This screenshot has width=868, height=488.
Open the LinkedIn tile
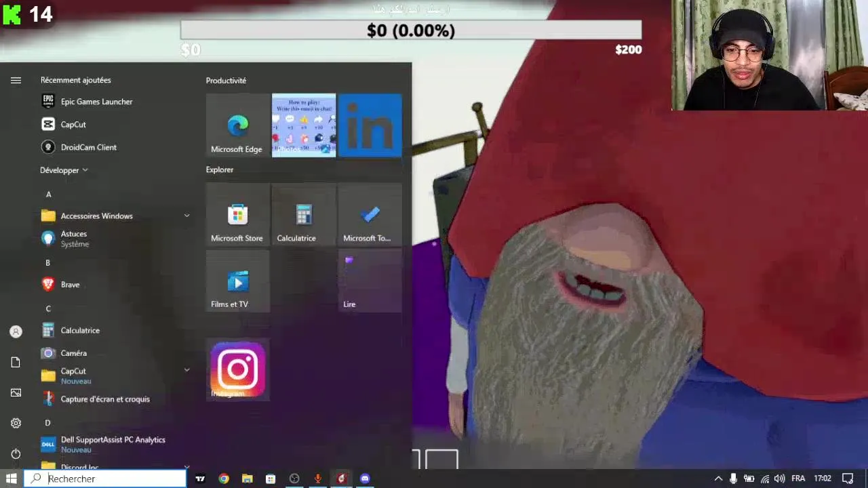tap(370, 125)
